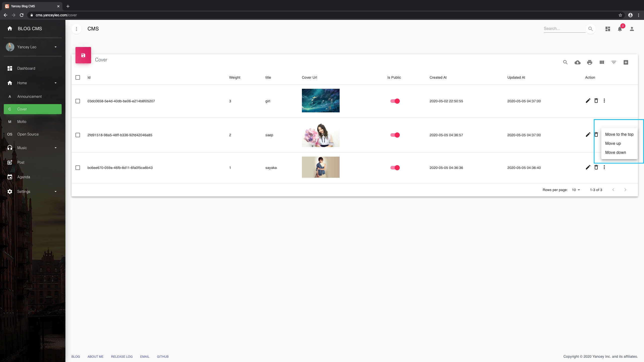Check the row for saep cover

[x=78, y=135]
